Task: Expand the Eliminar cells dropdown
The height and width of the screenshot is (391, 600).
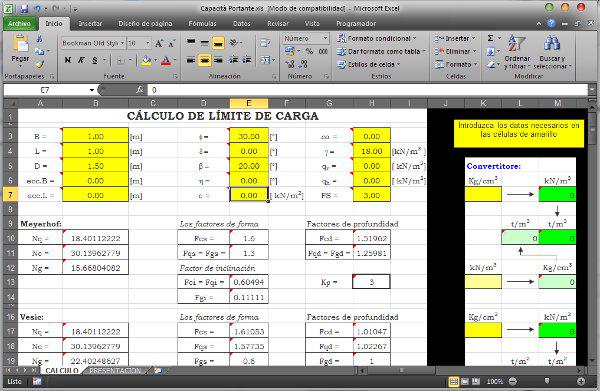Action: 474,51
